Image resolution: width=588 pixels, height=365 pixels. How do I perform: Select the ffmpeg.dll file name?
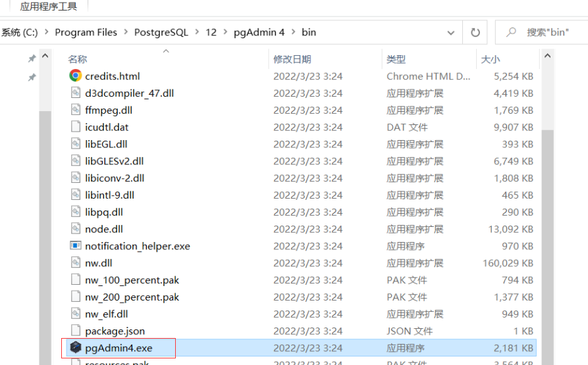click(x=109, y=110)
